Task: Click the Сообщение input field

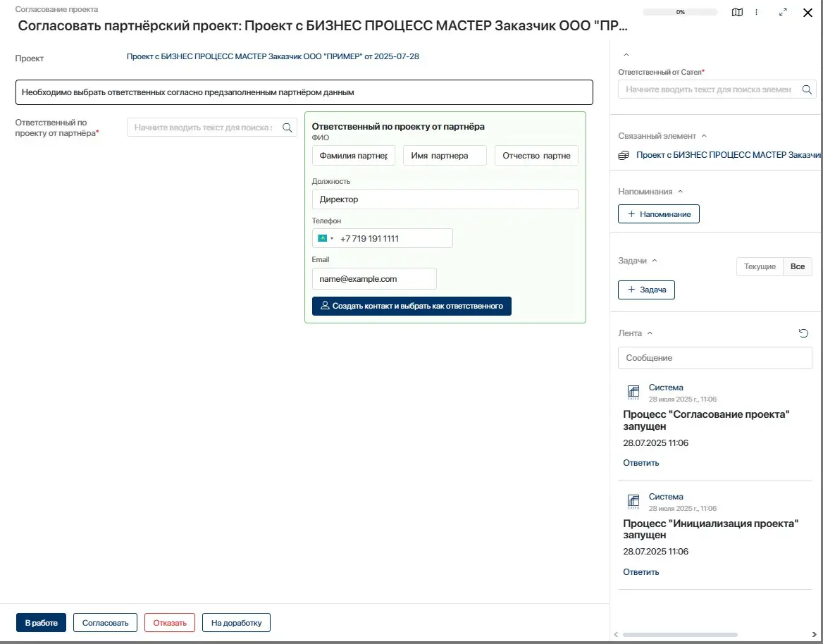Action: pyautogui.click(x=714, y=358)
